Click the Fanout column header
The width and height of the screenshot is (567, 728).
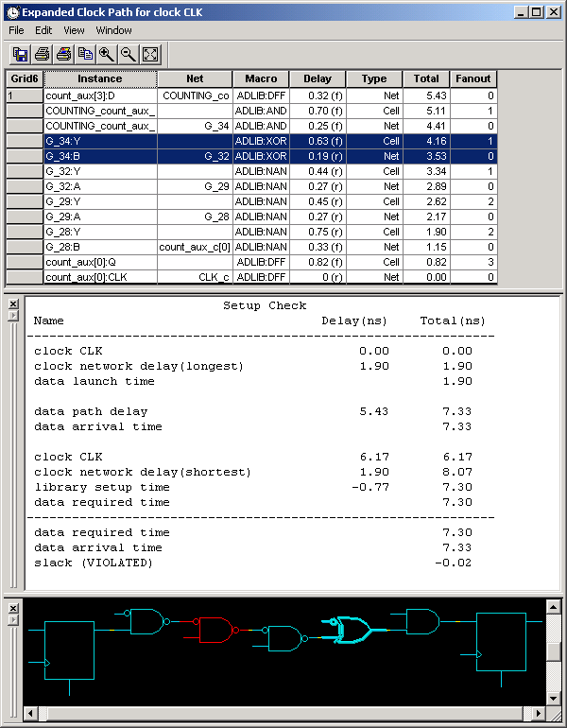[473, 78]
